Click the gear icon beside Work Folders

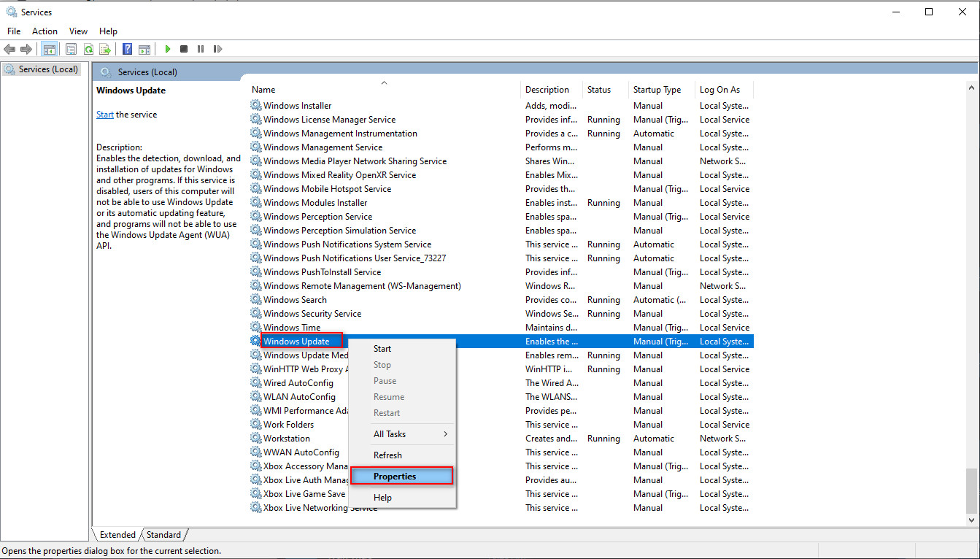255,425
